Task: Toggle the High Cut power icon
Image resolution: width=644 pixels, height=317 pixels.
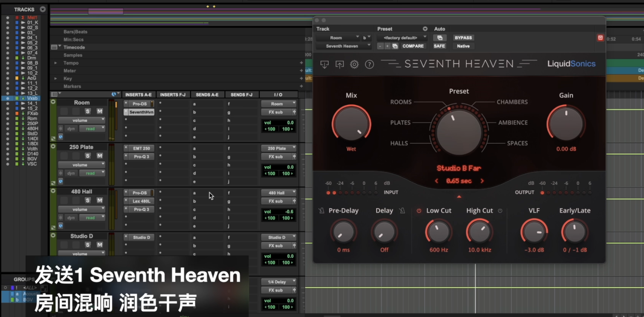Action: coord(500,211)
